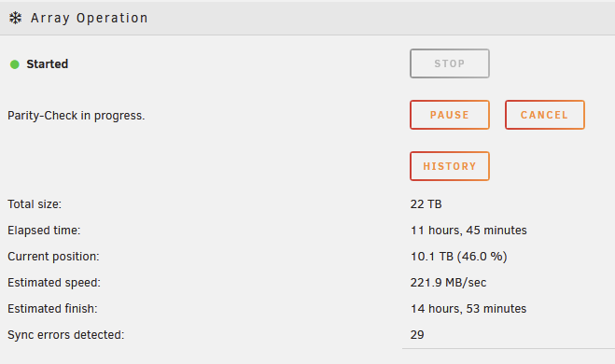Image resolution: width=615 pixels, height=364 pixels.
Task: Select the Array Operation section title
Action: [90, 18]
